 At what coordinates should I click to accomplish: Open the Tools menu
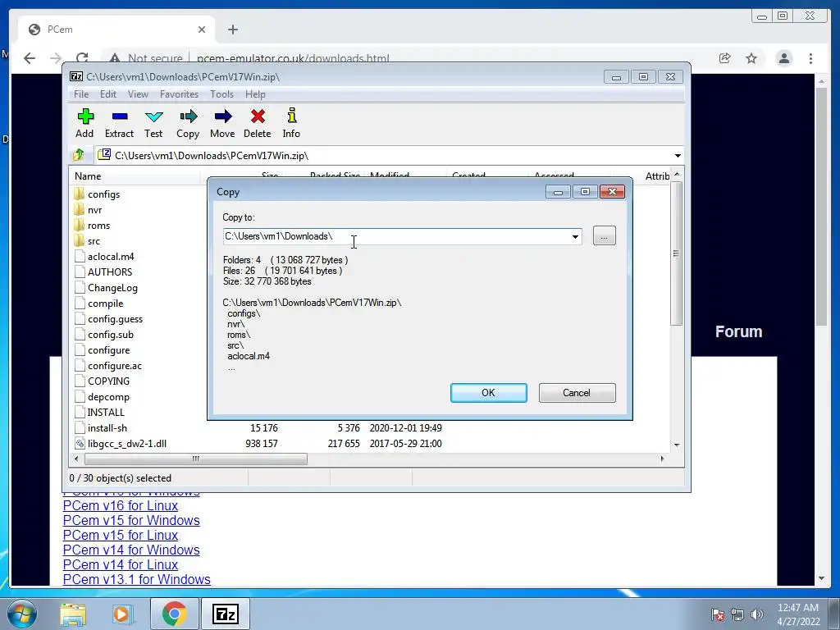coord(221,94)
